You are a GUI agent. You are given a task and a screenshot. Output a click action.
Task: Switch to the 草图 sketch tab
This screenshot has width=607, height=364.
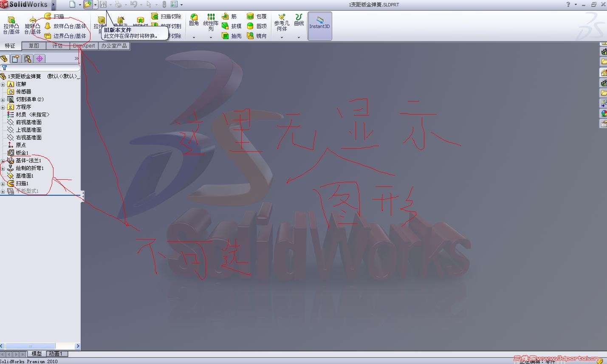[x=34, y=46]
